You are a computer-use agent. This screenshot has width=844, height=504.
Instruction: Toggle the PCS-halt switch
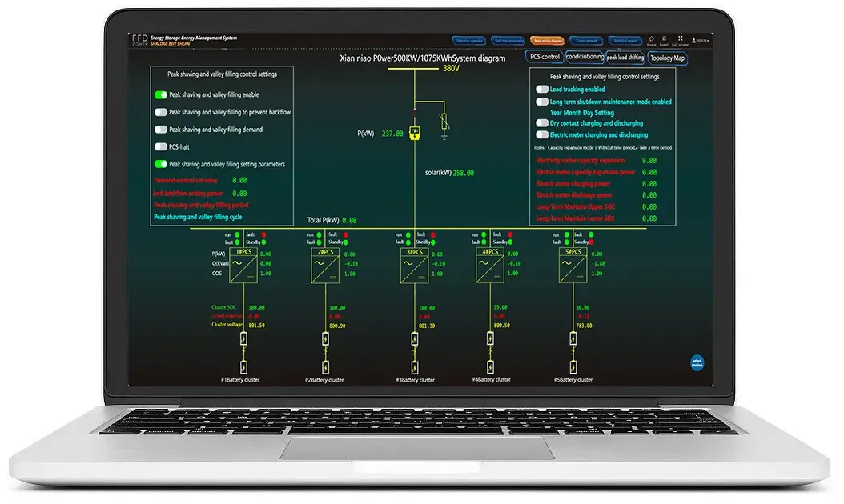pyautogui.click(x=161, y=147)
